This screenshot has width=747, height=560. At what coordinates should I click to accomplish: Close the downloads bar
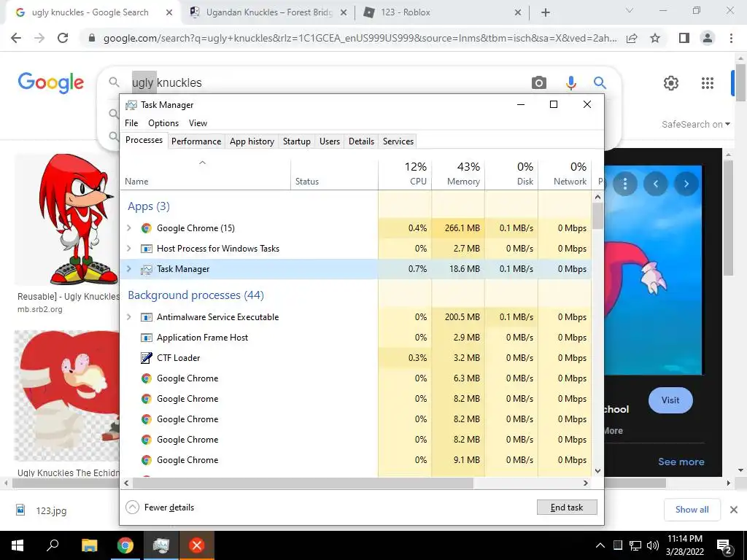point(734,510)
